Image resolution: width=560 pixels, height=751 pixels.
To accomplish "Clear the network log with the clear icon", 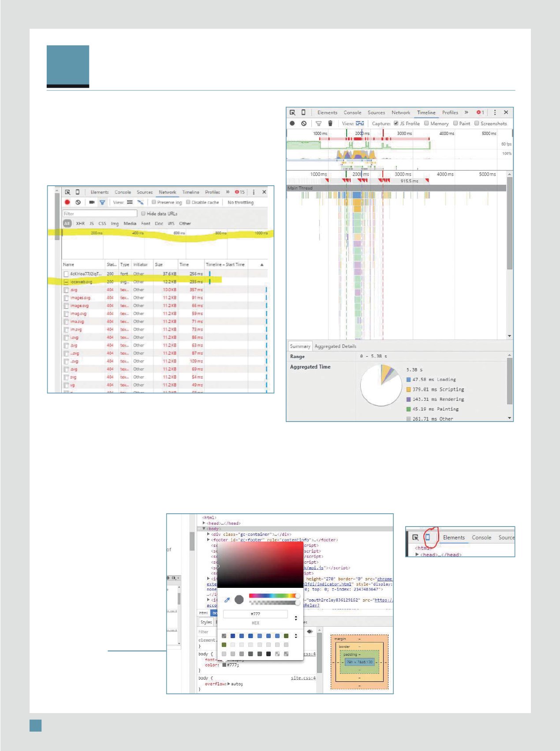I will (x=78, y=202).
